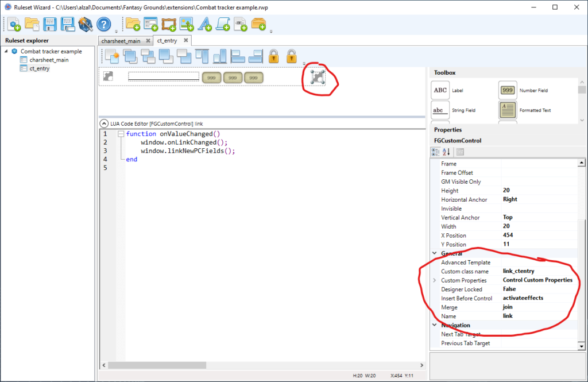
Task: Open the designer toolbar overflow arrow
Action: pos(304,63)
